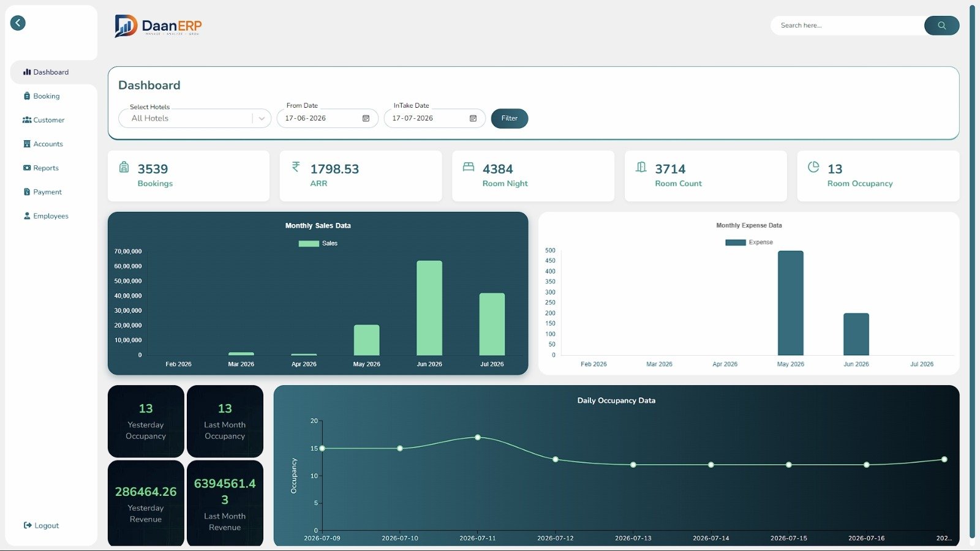The height and width of the screenshot is (551, 980).
Task: Click the Bookings card clipboard icon
Action: (124, 167)
